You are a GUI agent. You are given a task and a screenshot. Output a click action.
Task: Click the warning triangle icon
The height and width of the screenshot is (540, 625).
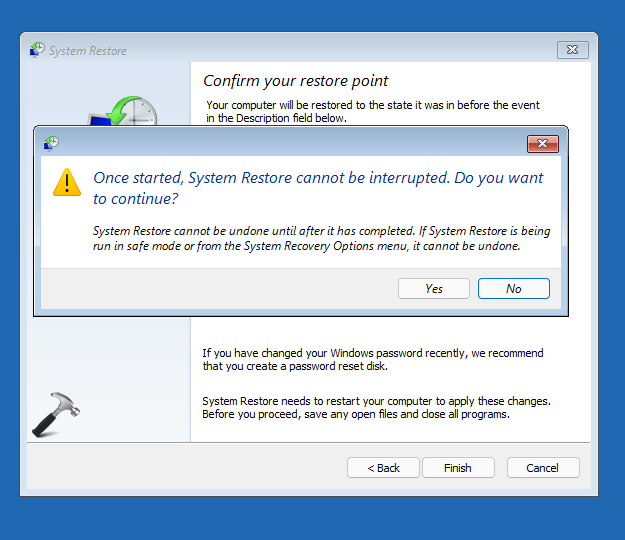point(67,183)
